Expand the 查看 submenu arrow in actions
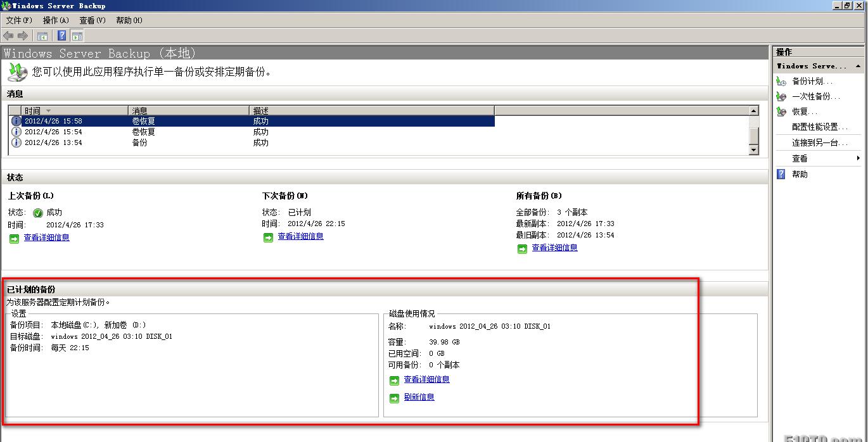The image size is (868, 442). click(858, 158)
